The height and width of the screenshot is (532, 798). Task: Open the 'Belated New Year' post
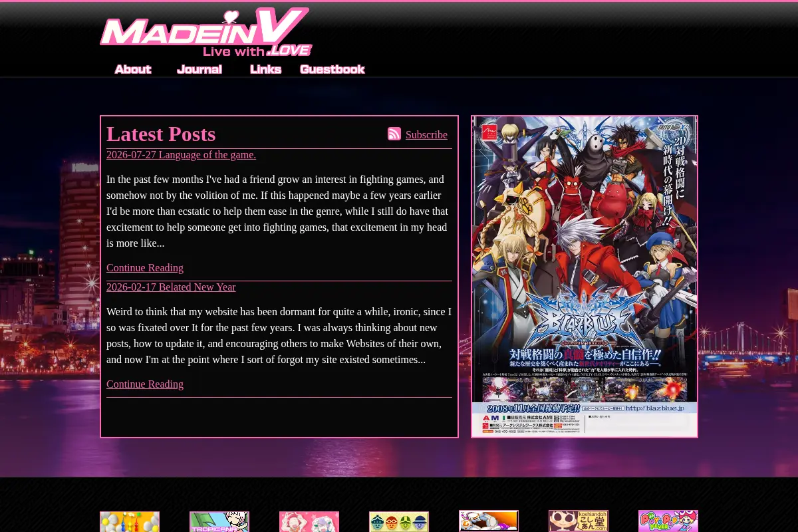[x=171, y=287]
